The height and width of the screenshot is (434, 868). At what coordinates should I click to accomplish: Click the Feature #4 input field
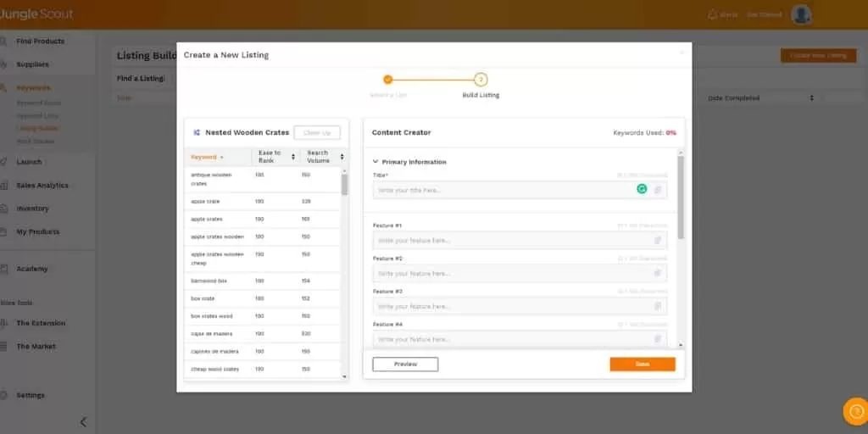coord(520,339)
